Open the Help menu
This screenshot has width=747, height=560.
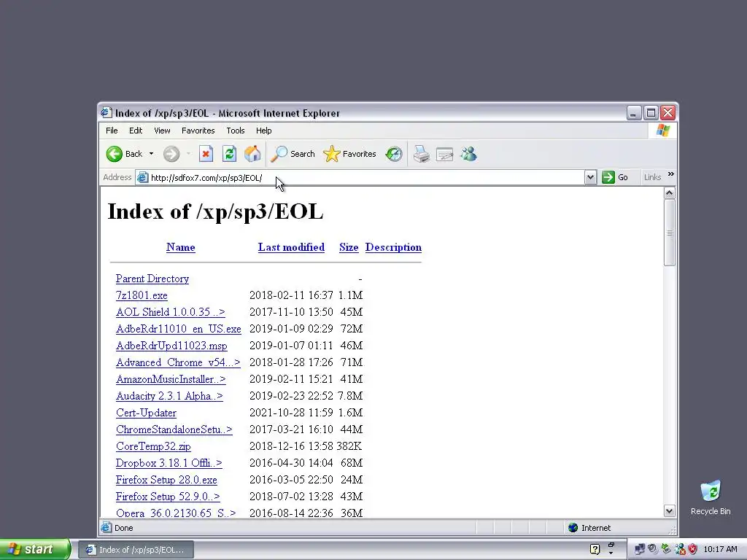[263, 131]
